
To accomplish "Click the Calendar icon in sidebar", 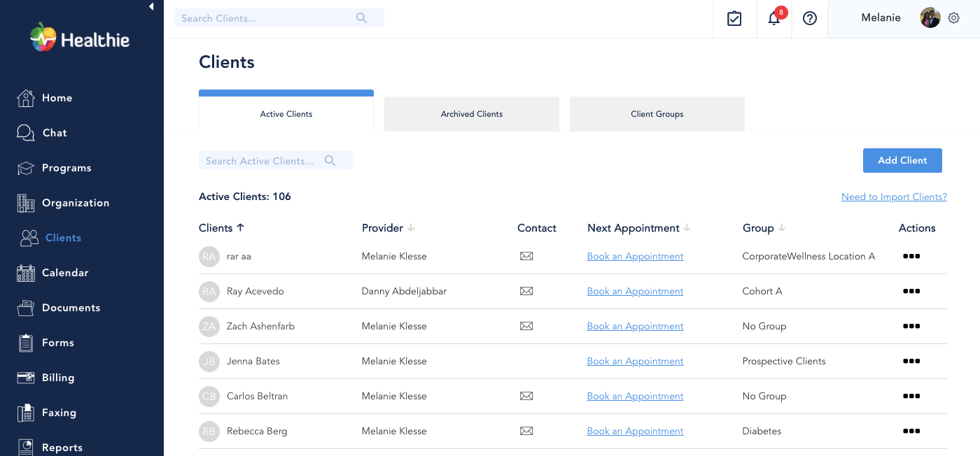I will coord(26,273).
